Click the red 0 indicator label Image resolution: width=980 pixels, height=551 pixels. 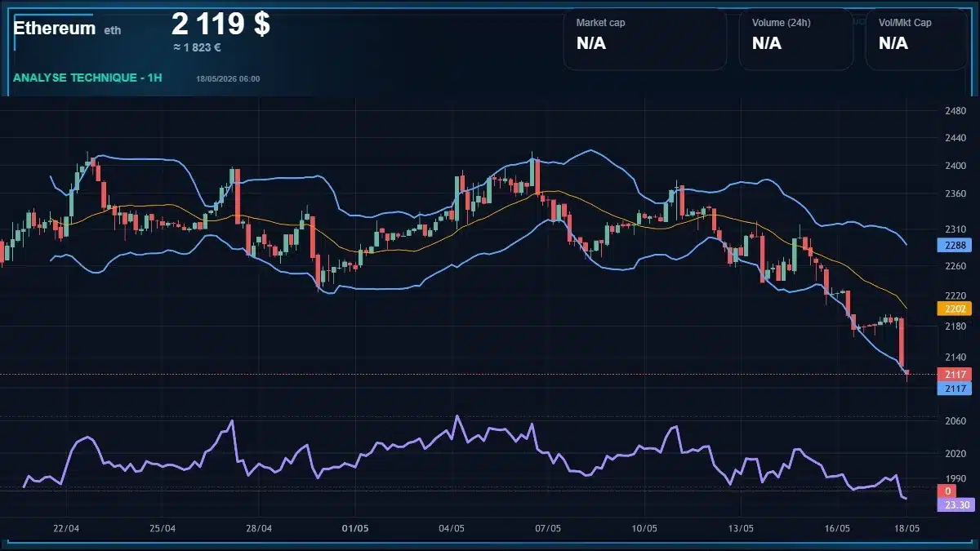pos(947,491)
